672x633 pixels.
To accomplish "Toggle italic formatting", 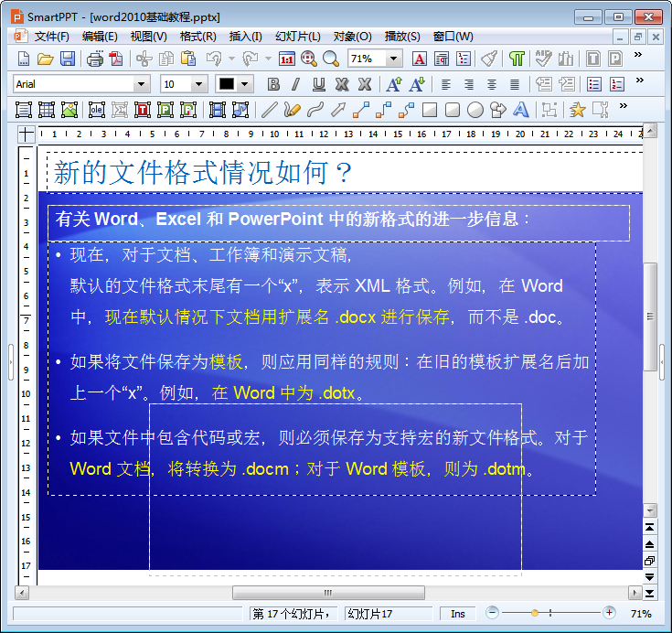I will [295, 84].
